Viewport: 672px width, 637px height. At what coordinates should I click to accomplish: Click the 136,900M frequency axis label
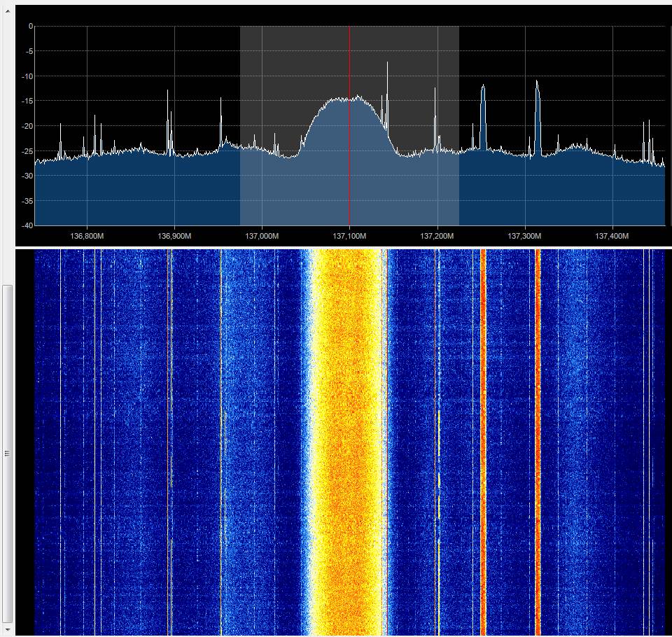point(174,236)
